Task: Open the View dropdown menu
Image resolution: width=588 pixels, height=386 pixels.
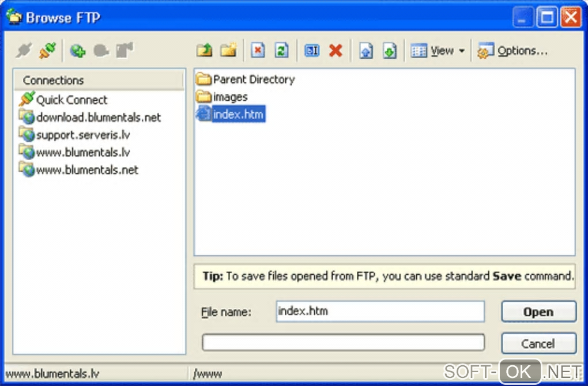Action: (438, 51)
